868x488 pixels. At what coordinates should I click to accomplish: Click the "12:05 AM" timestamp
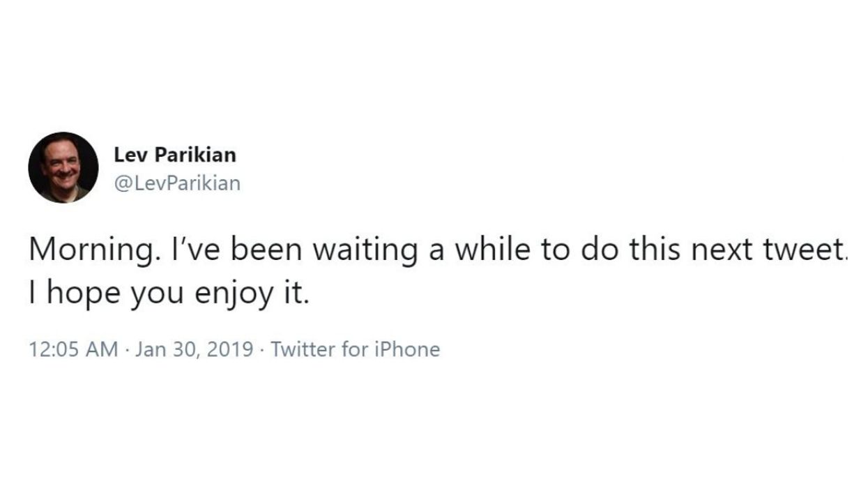coord(73,349)
